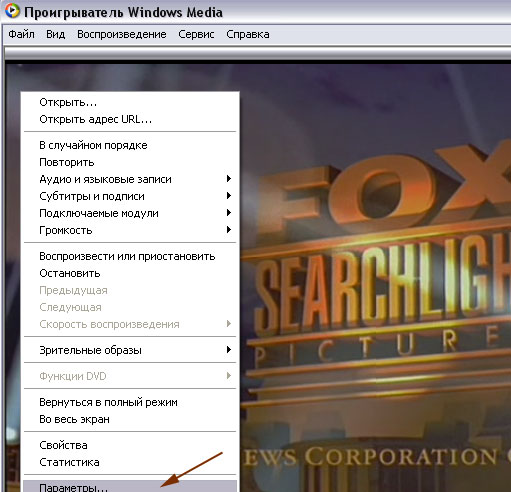511x492 pixels.
Task: Choose Во весь экран option
Action: point(130,419)
